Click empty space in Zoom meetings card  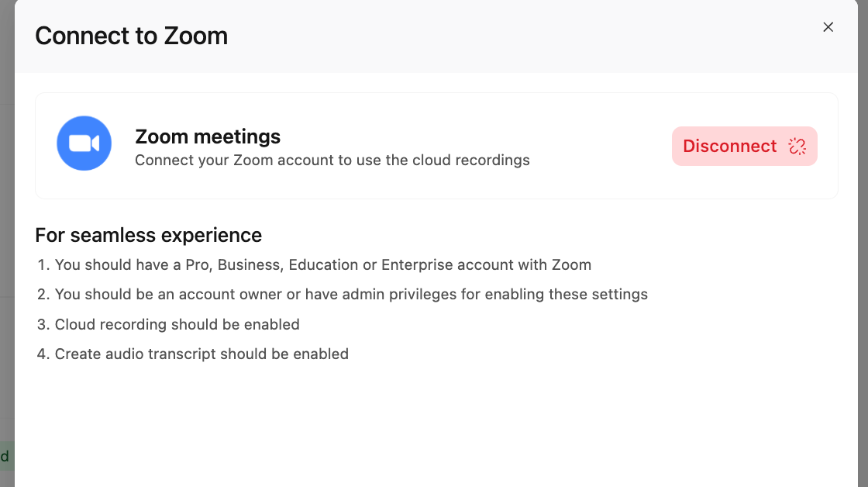pyautogui.click(x=601, y=146)
